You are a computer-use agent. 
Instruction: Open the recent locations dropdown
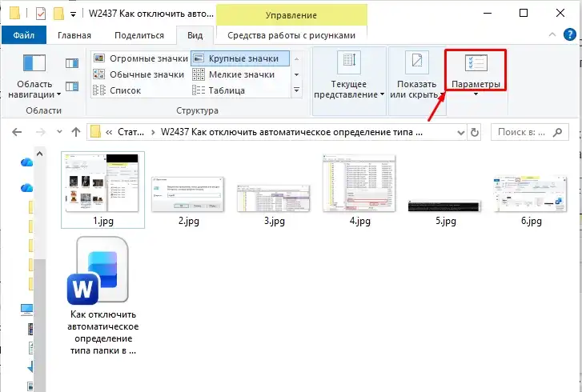pos(59,132)
